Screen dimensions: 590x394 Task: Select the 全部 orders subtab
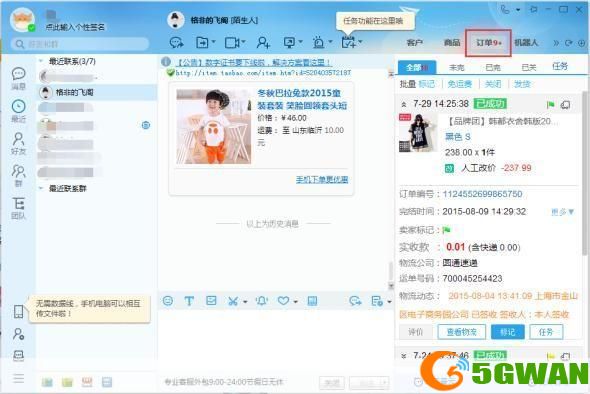tap(417, 67)
